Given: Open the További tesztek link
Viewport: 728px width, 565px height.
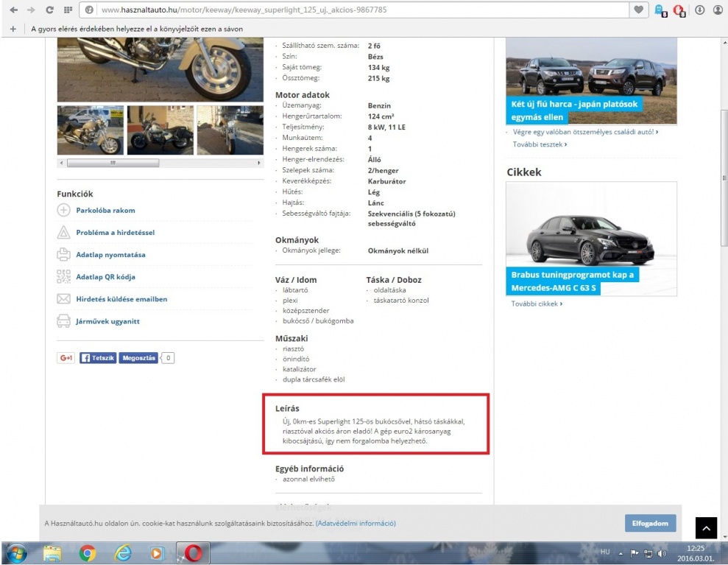Looking at the screenshot, I should click(x=540, y=144).
